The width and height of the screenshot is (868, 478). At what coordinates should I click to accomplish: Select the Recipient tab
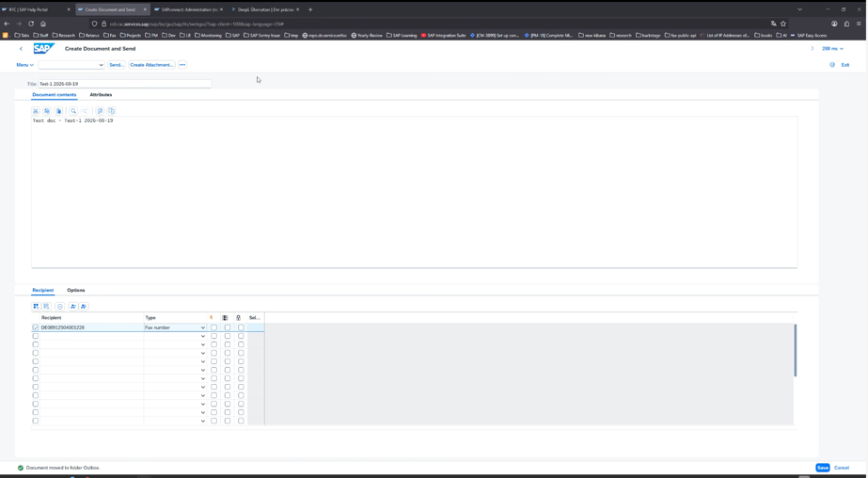pyautogui.click(x=42, y=290)
